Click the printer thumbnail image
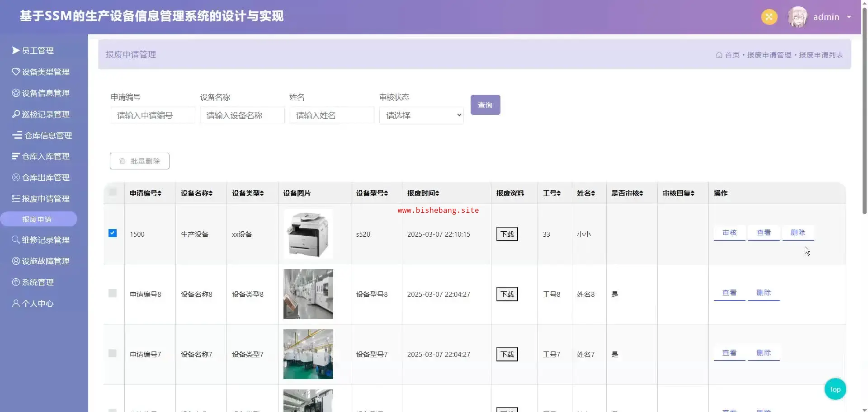Image resolution: width=868 pixels, height=412 pixels. 308,234
